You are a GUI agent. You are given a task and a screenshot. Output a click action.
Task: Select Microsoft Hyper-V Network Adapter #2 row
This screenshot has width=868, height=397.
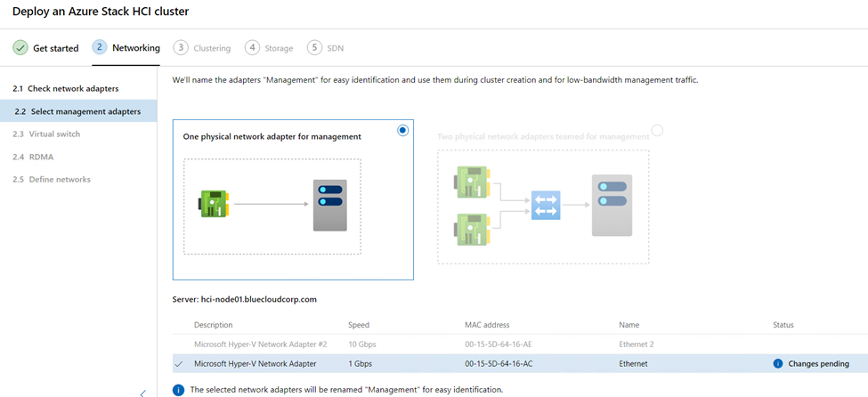coord(520,344)
